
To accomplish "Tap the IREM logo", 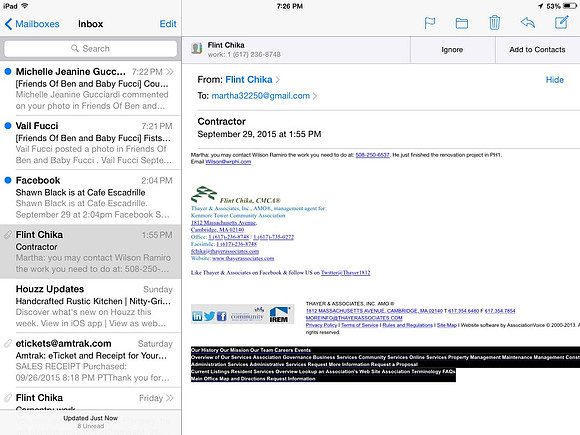I will 279,315.
